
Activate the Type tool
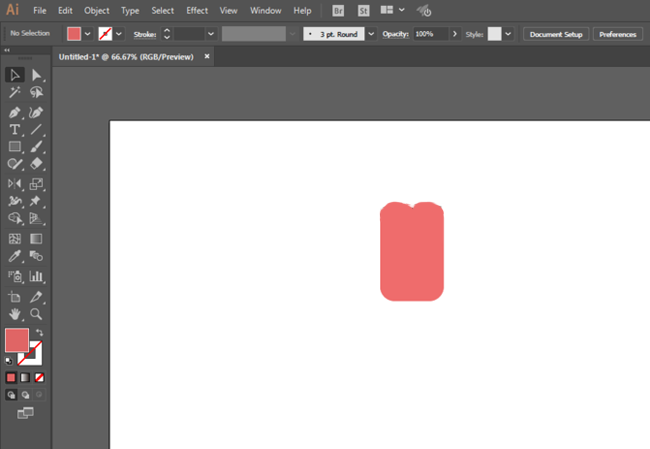coord(15,129)
